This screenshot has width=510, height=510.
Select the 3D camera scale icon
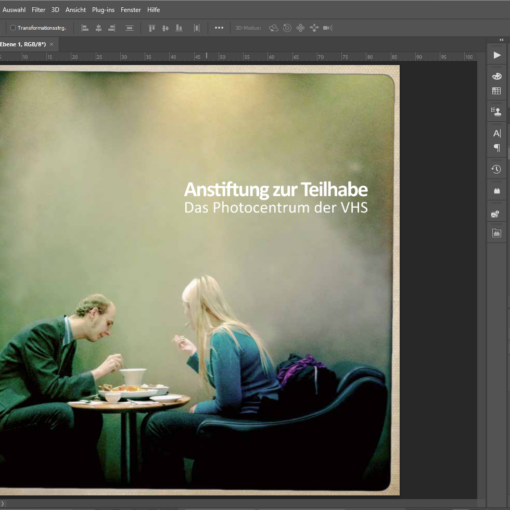(328, 28)
